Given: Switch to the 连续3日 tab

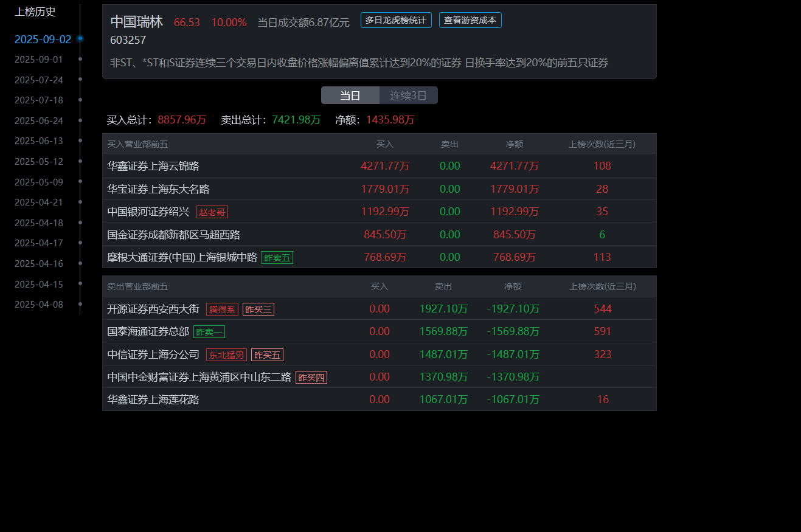Looking at the screenshot, I should click(x=409, y=95).
